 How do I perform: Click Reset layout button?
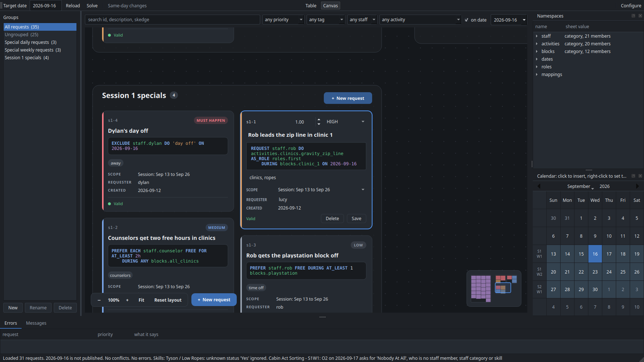click(168, 300)
